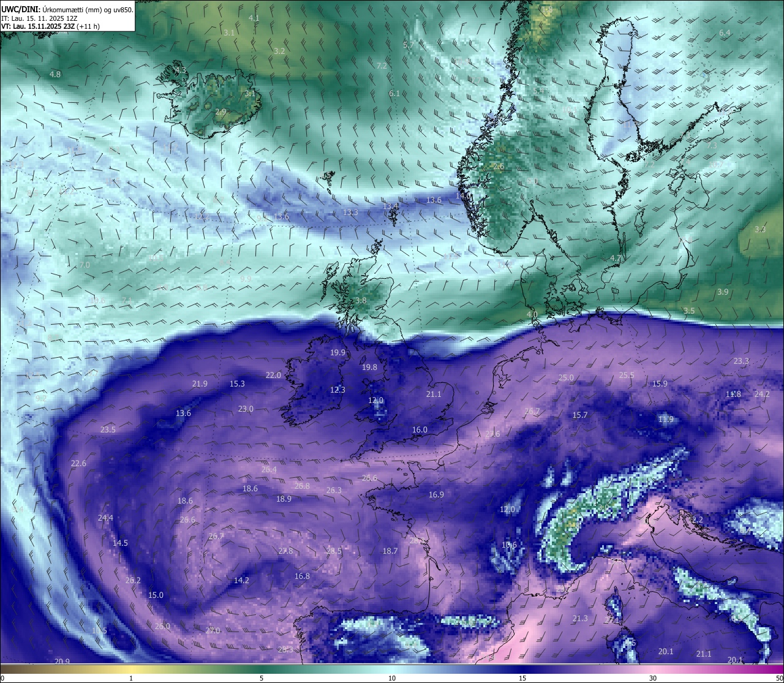Select the 11.8 value in the east

pyautogui.click(x=733, y=394)
